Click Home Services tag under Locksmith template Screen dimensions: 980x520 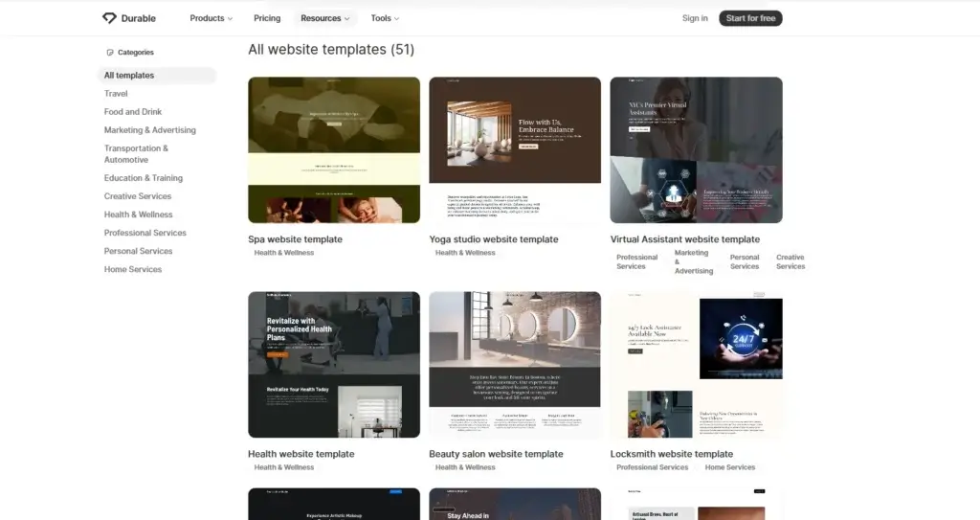730,467
